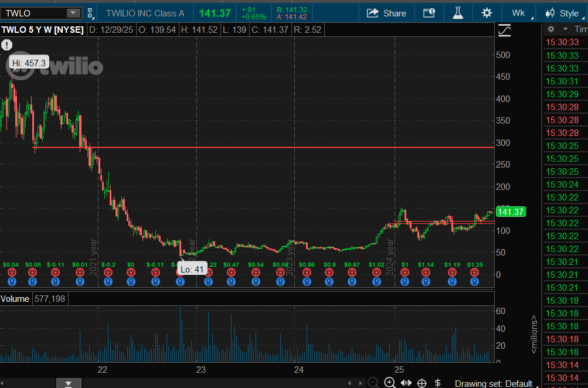Click the crosshair pointer icon
The width and height of the screenshot is (588, 388).
(422, 383)
